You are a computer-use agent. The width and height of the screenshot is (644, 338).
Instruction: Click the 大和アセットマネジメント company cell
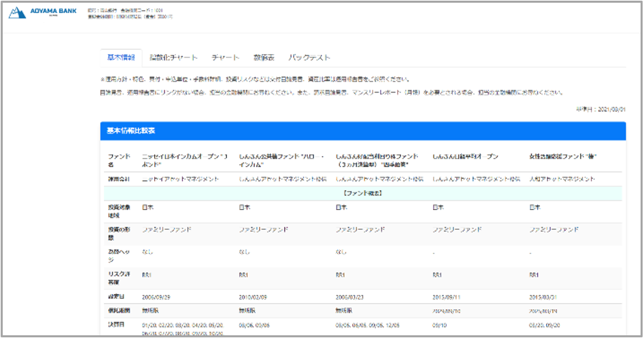562,179
